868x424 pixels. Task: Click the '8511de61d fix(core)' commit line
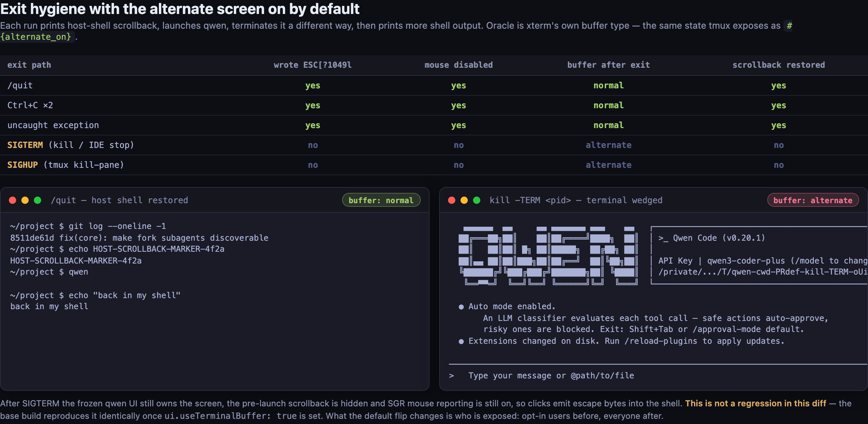tap(139, 238)
